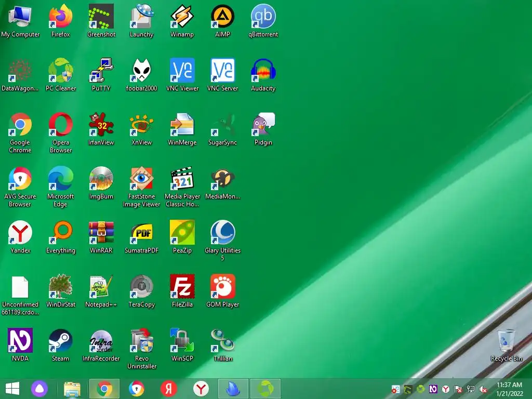Click the WinRAR desktop shortcut
The image size is (532, 399).
[x=101, y=237]
